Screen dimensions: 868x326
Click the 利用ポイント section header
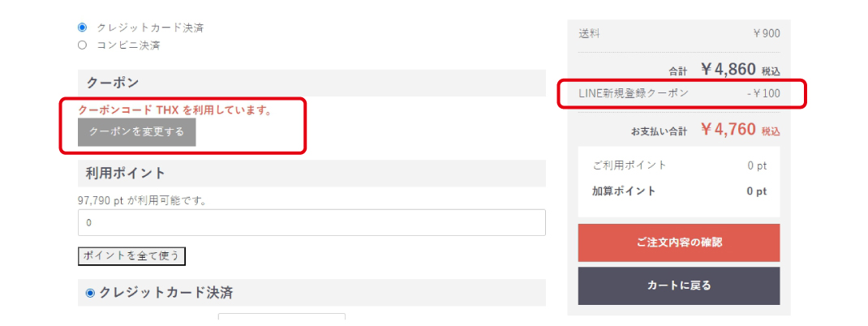click(312, 174)
